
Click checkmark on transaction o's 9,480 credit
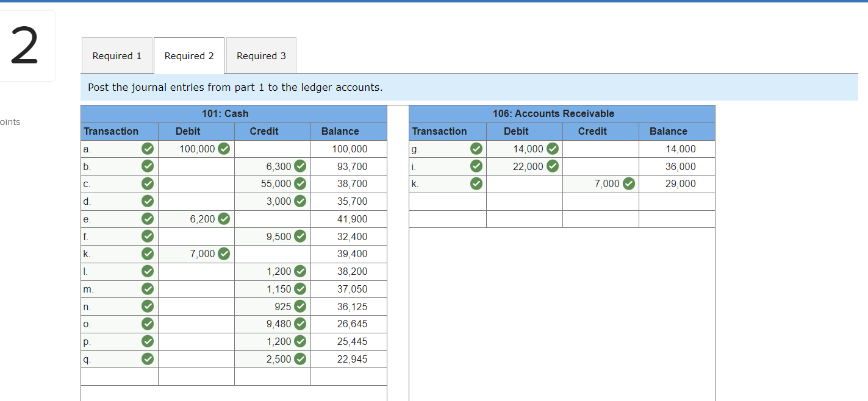[299, 324]
